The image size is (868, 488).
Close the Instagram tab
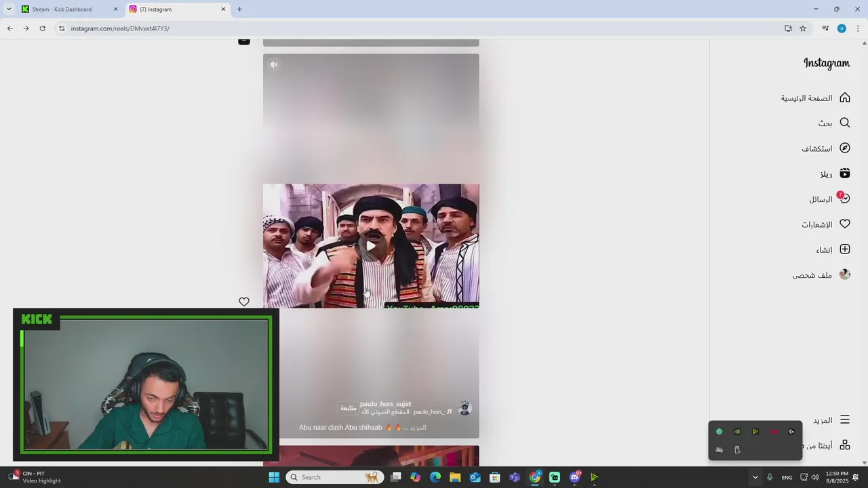(x=223, y=9)
